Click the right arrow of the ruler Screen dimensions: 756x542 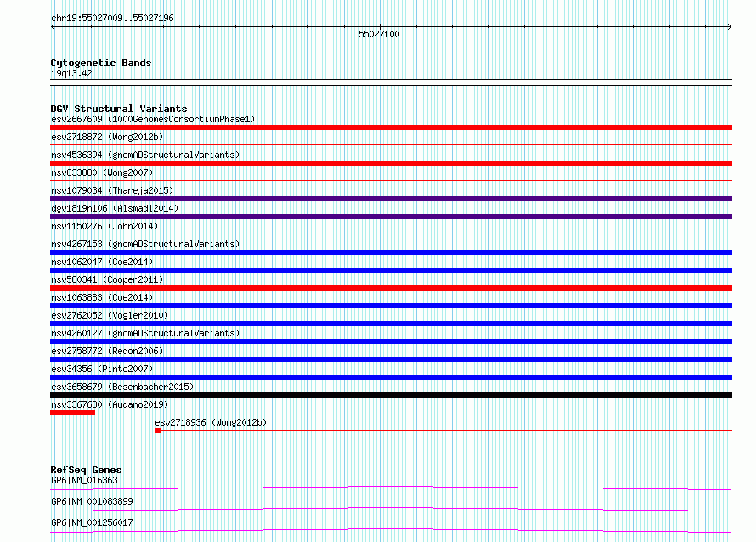point(730,27)
